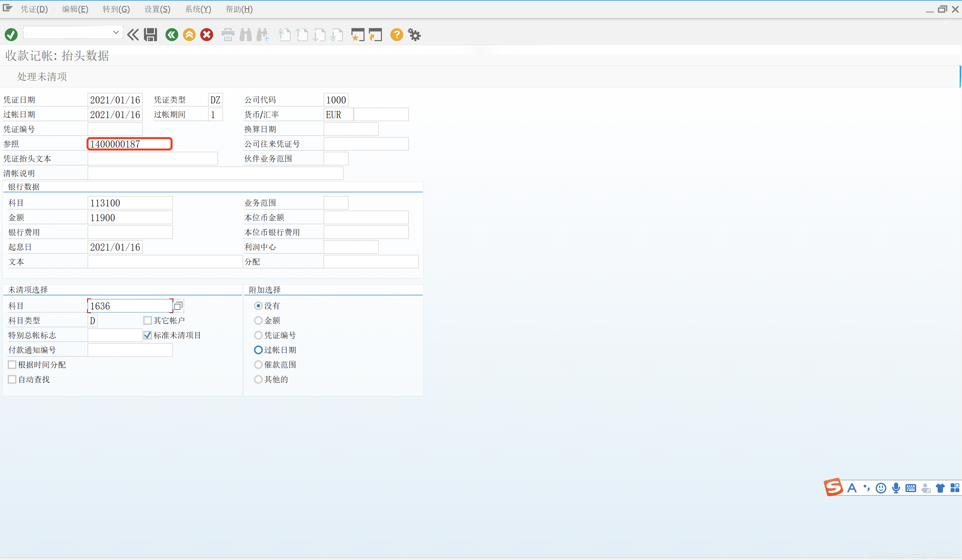Viewport: 962px width, 560px height.
Task: Click the 处理未清项 button
Action: pos(42,77)
